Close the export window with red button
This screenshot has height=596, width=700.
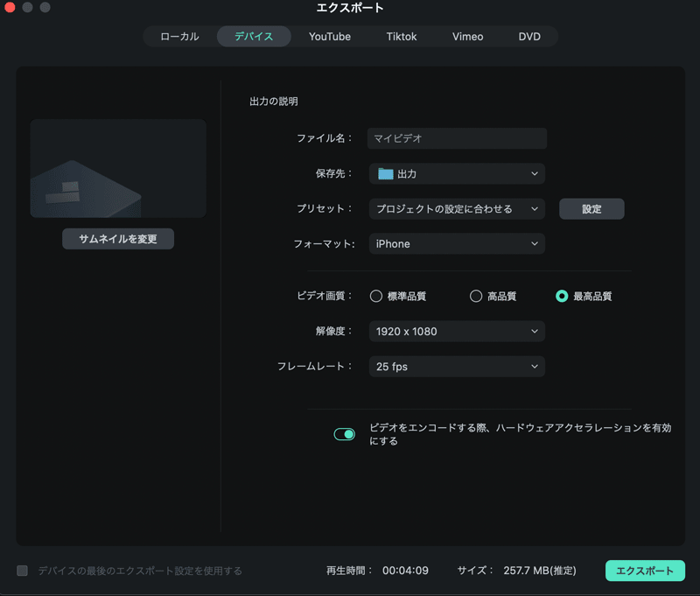click(10, 8)
